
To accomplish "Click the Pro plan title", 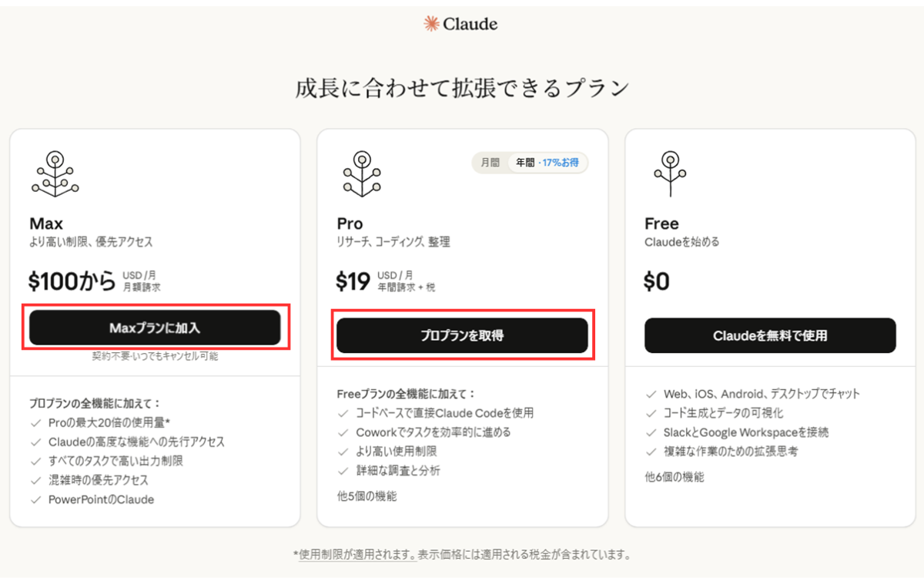I will [x=350, y=223].
